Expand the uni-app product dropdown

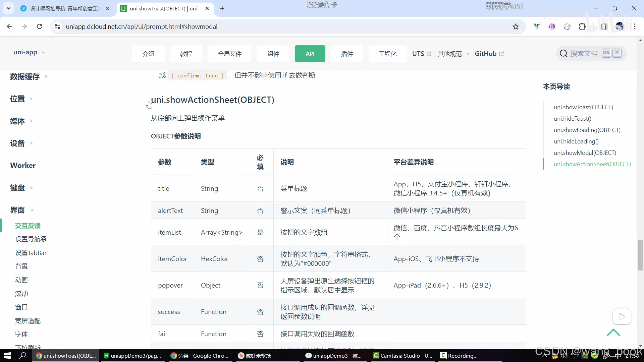coord(29,52)
